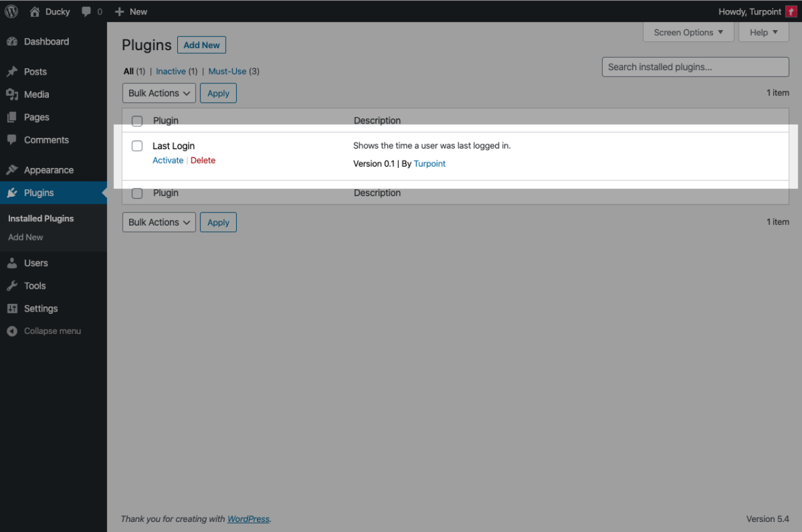Click the Version 5.4 footer text
802x532 pixels.
click(768, 519)
